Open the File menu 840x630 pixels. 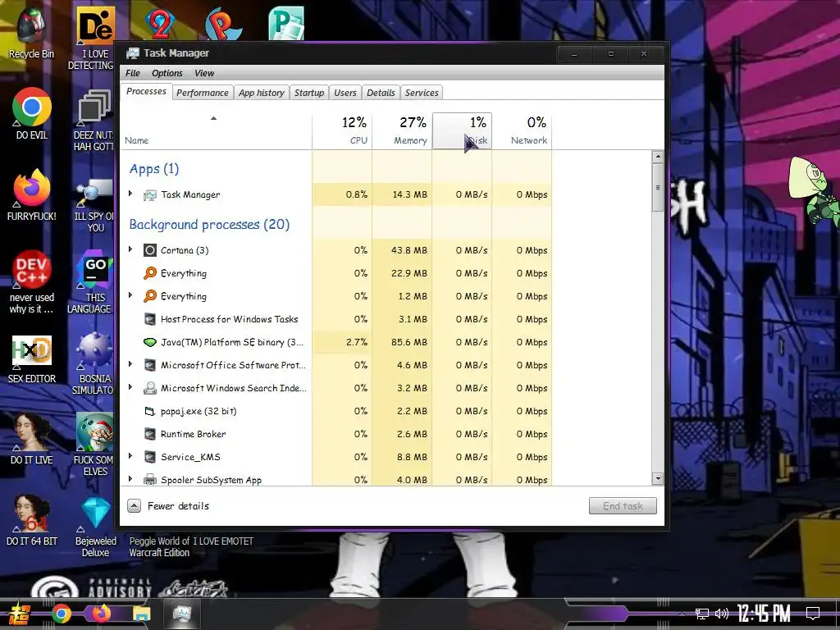[132, 73]
